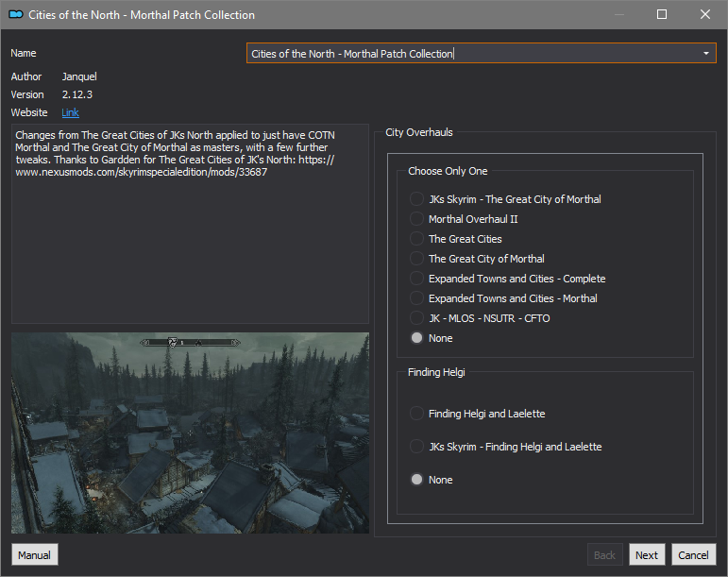Select None under Choose Only One
728x577 pixels.
pyautogui.click(x=431, y=338)
